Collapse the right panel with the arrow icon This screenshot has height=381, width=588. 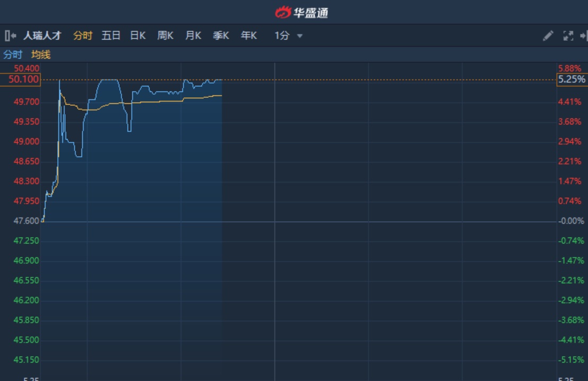[584, 35]
